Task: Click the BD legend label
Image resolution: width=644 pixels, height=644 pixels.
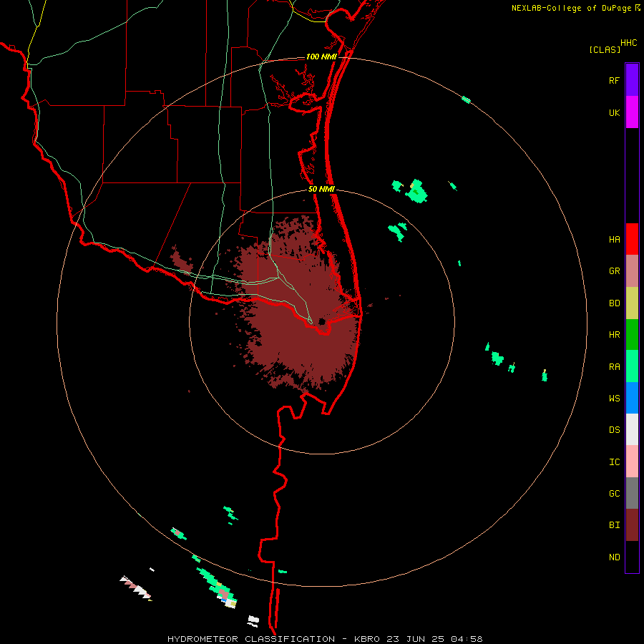Action: coord(614,303)
